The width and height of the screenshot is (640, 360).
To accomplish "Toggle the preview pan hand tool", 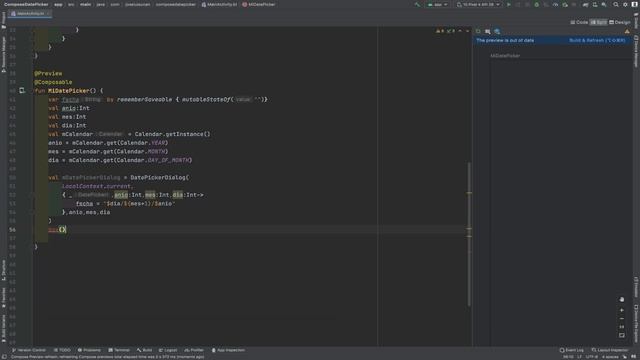I will pyautogui.click(x=622, y=300).
